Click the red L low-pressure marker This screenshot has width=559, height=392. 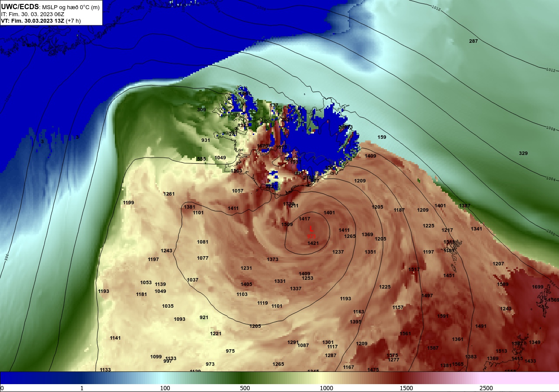311,228
